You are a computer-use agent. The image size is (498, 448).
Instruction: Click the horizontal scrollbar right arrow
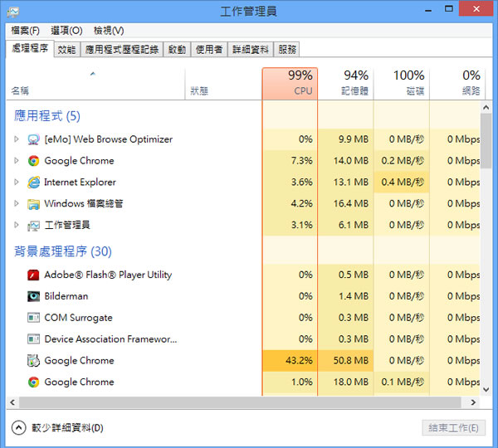(x=473, y=402)
